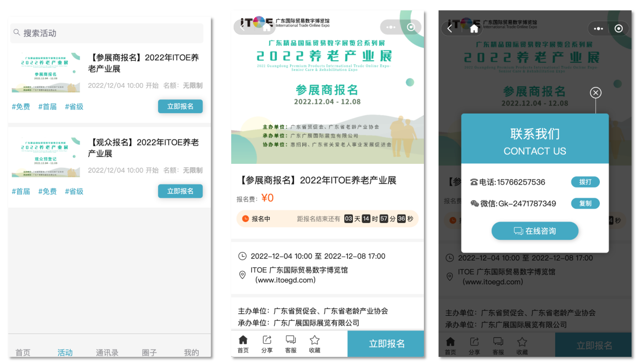Click the WeChat ID 微信:Gk-2471787349
The image size is (643, 364).
point(518,203)
